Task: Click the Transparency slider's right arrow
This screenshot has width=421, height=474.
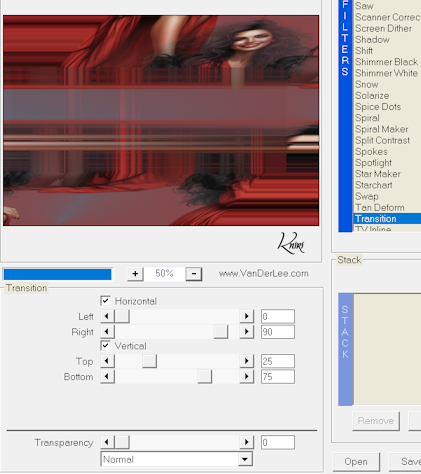Action: (247, 442)
